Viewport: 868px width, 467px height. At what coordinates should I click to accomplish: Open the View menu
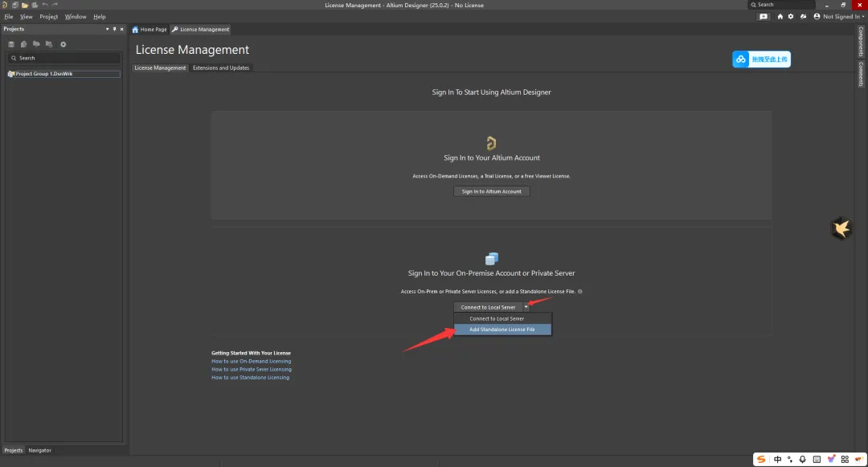[x=26, y=17]
